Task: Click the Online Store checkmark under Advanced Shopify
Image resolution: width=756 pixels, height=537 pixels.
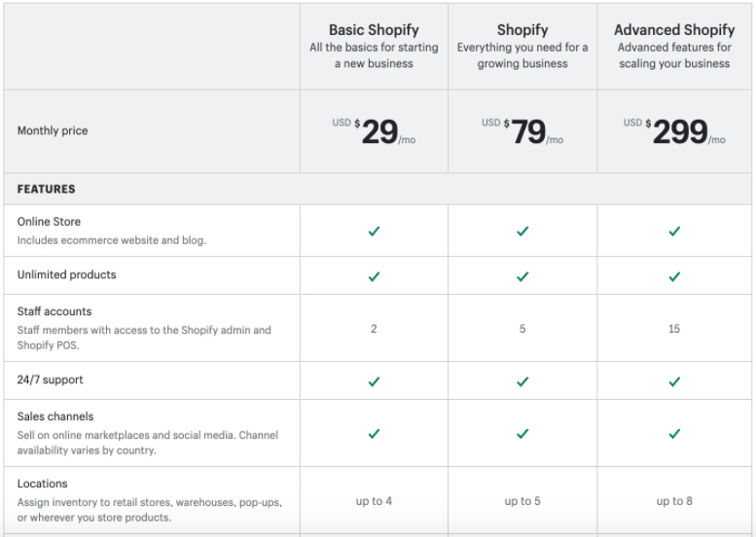Action: [x=674, y=232]
